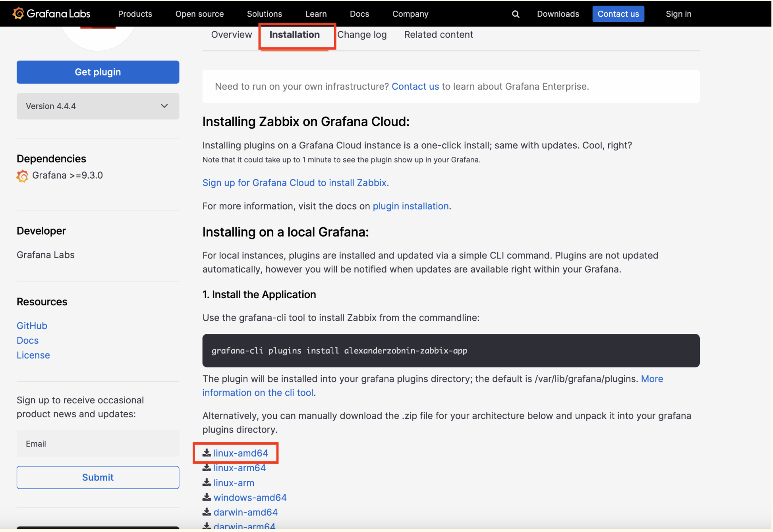Image resolution: width=773 pixels, height=532 pixels.
Task: Switch to the Change log tab
Action: click(361, 35)
